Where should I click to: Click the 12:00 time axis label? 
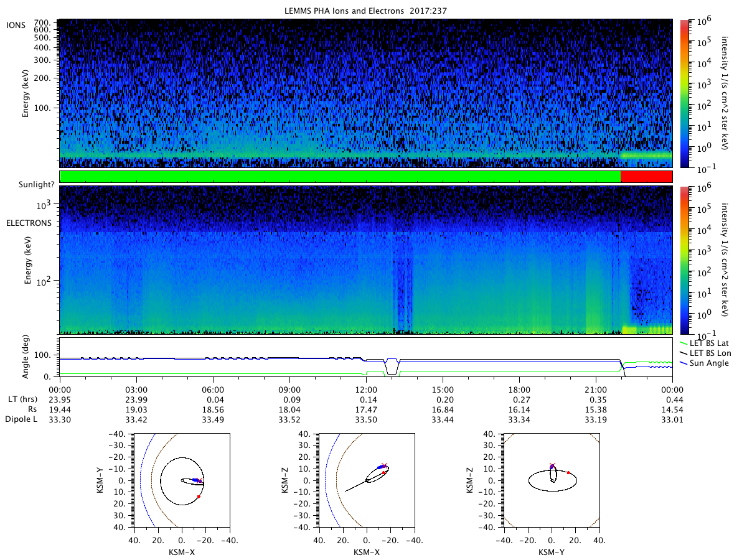click(x=366, y=388)
